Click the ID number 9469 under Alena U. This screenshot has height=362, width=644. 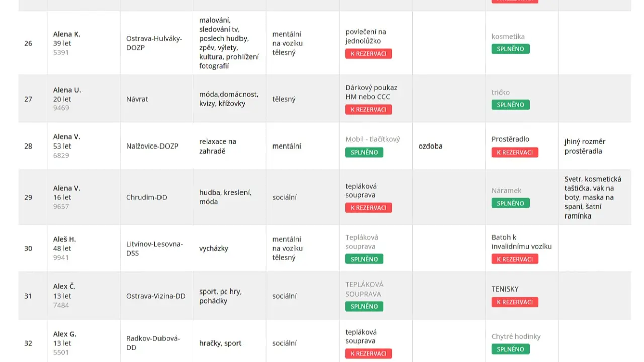(61, 108)
